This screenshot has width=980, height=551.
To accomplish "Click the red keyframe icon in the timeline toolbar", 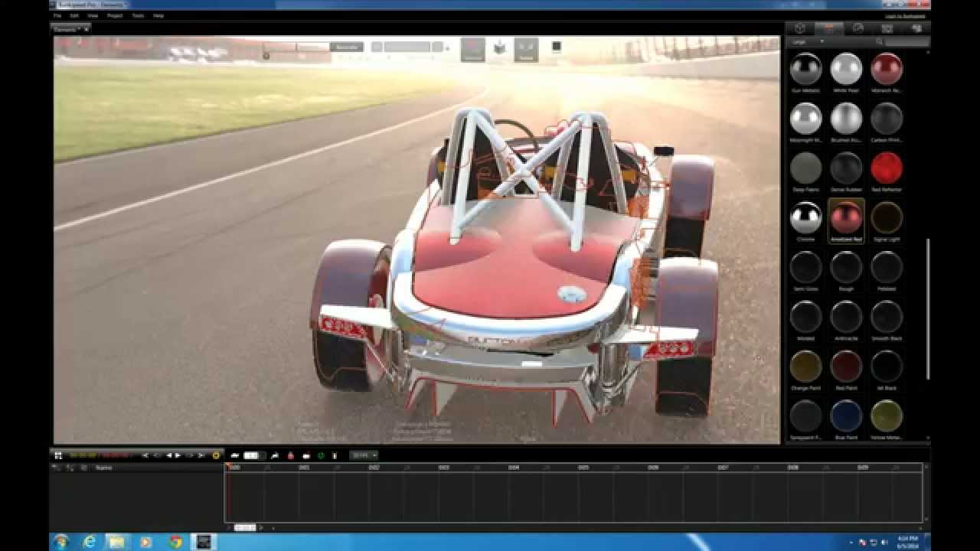I will click(291, 455).
